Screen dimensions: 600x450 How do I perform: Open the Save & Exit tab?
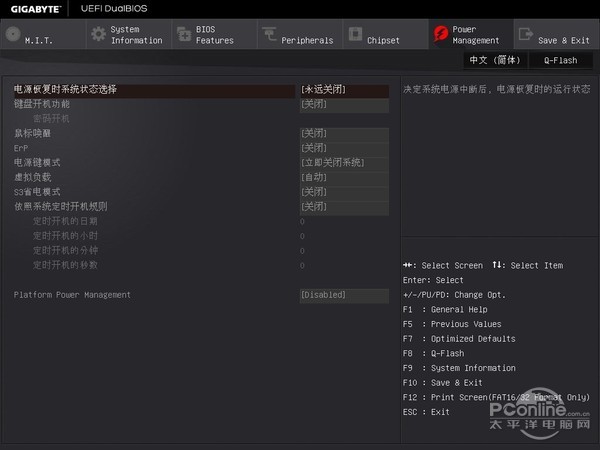(x=557, y=34)
